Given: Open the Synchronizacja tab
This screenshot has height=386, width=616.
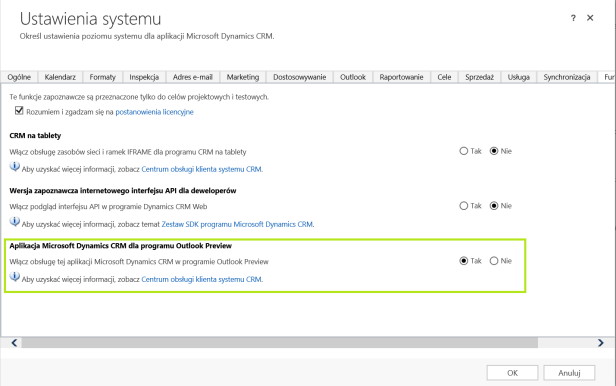Looking at the screenshot, I should coord(567,77).
